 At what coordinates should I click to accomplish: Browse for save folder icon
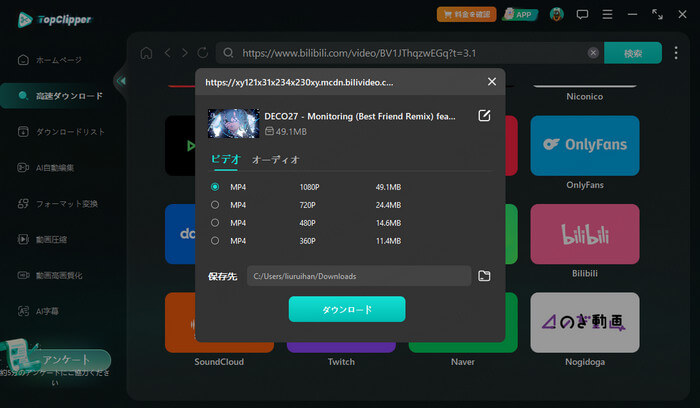click(x=484, y=276)
